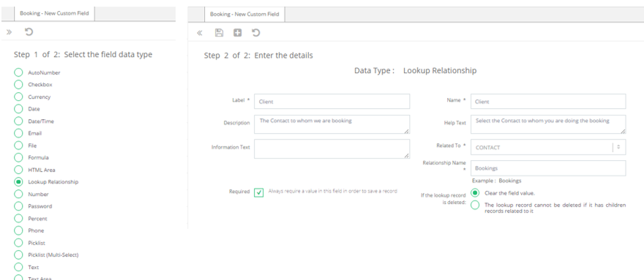Select 'lookup record cannot be deleted' option

click(475, 205)
